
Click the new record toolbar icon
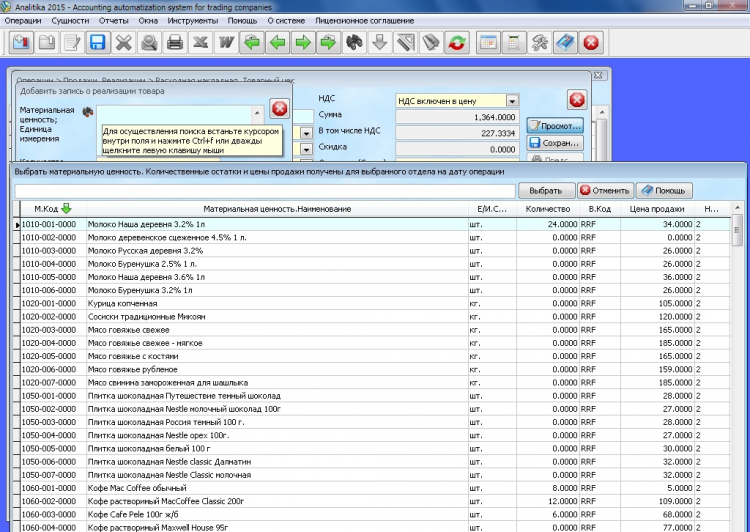click(x=21, y=43)
